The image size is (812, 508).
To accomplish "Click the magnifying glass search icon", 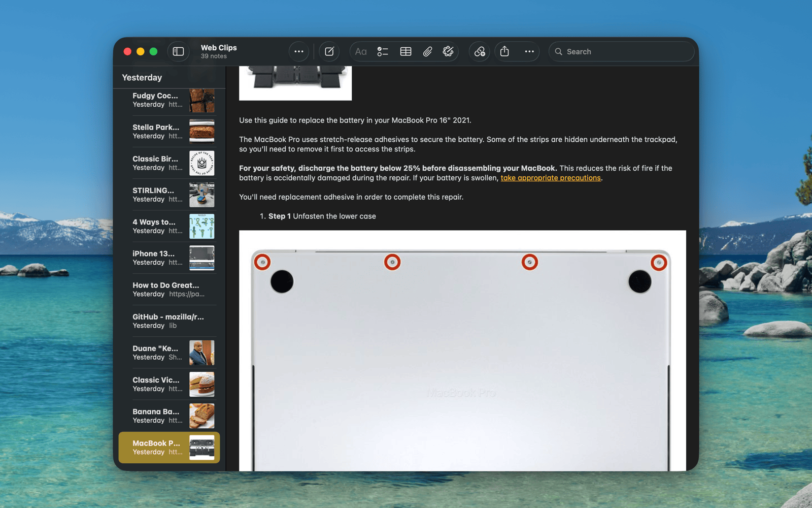I will 558,51.
